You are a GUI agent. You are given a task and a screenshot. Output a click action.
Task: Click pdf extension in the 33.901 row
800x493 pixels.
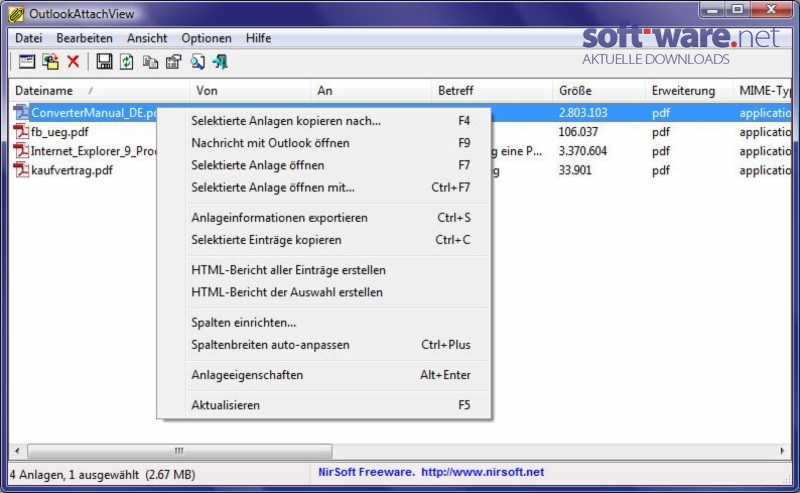click(x=661, y=170)
